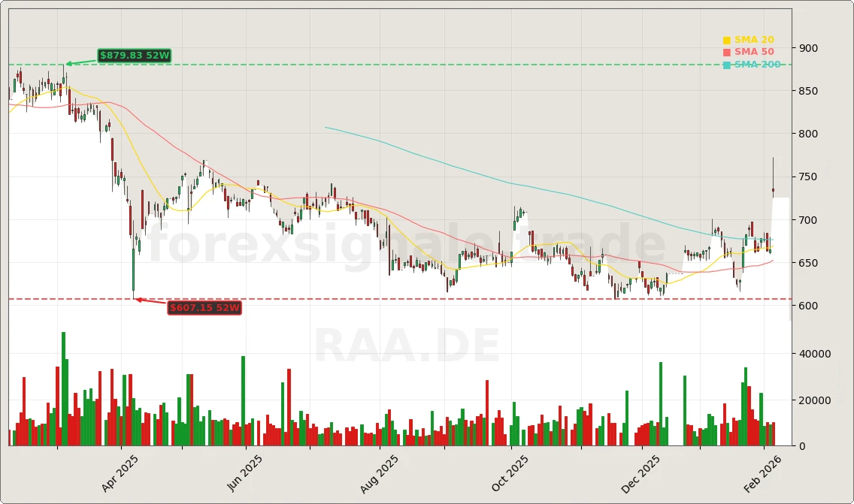
Task: Click the $607.15 52W low annotation
Action: click(x=204, y=307)
